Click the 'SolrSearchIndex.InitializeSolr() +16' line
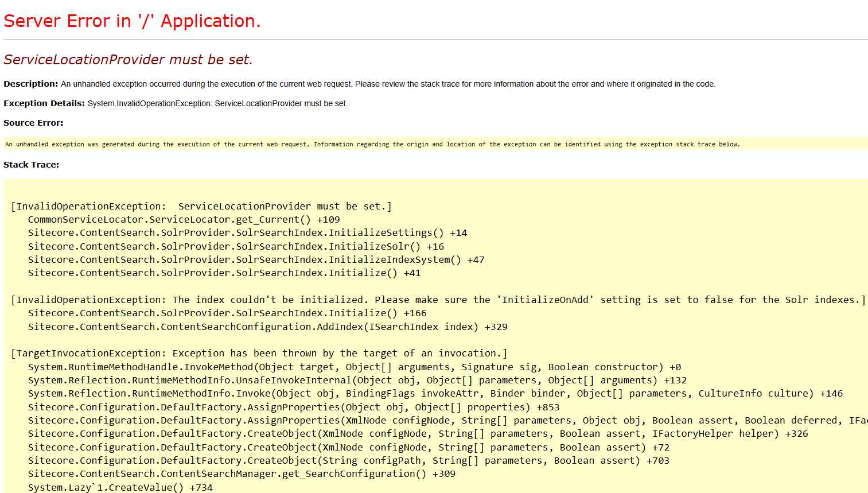868x493 pixels. [x=236, y=246]
